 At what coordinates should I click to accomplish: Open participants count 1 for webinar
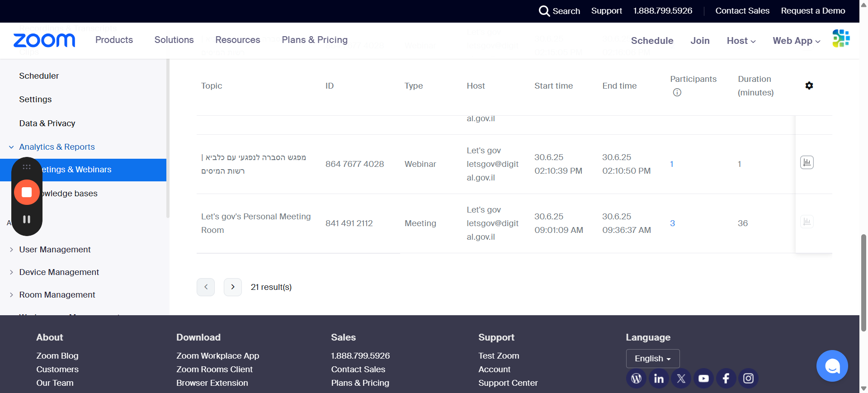672,164
